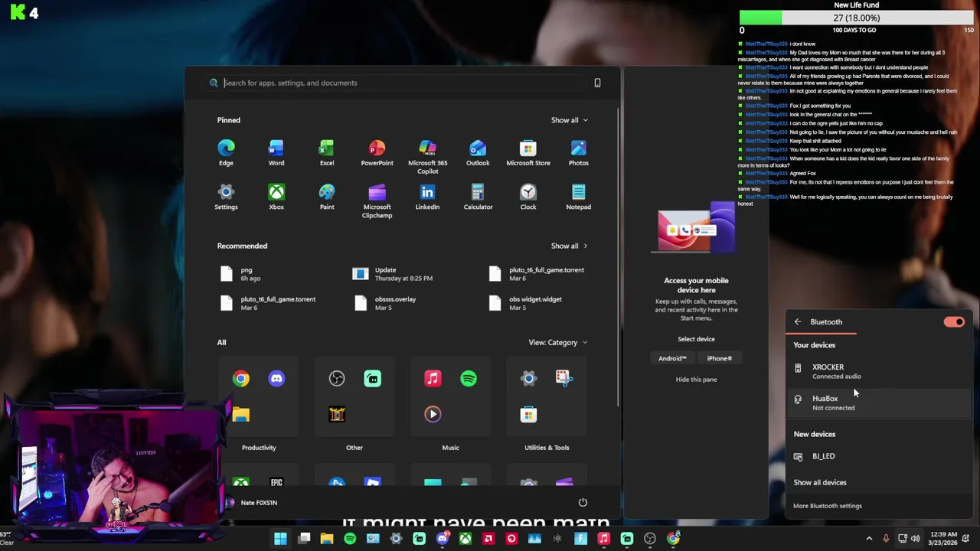Open volume control in system tray

915,539
